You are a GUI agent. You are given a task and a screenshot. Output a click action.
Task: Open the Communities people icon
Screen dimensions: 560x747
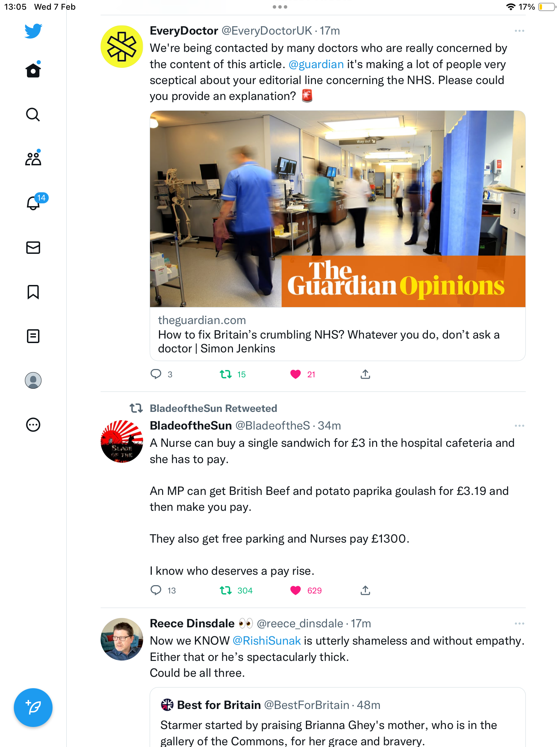33,159
